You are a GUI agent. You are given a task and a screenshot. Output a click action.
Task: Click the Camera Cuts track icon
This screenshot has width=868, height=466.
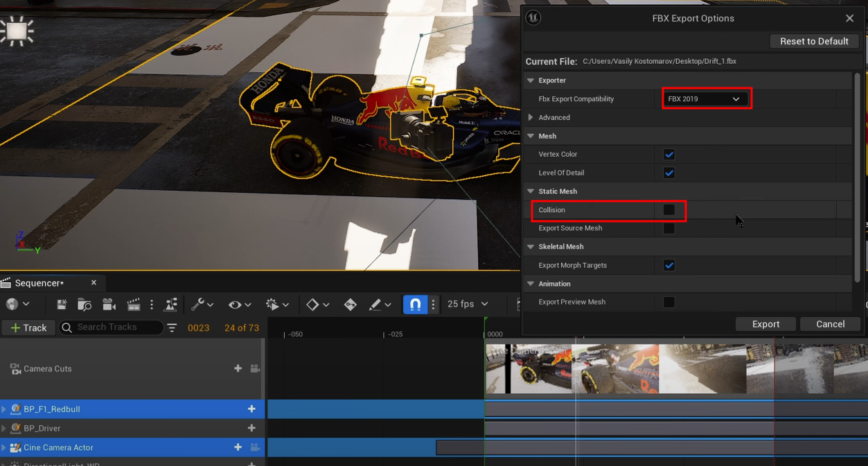pos(15,369)
